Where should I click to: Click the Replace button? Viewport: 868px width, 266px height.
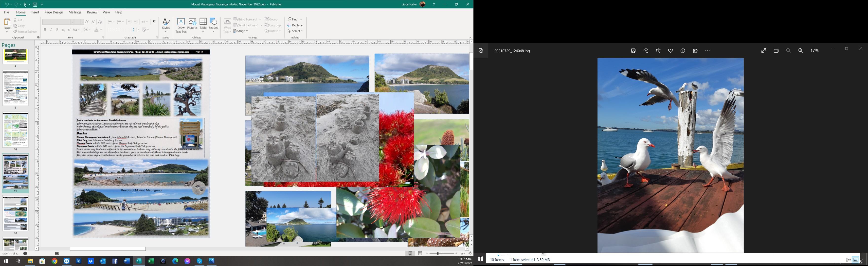click(x=295, y=25)
